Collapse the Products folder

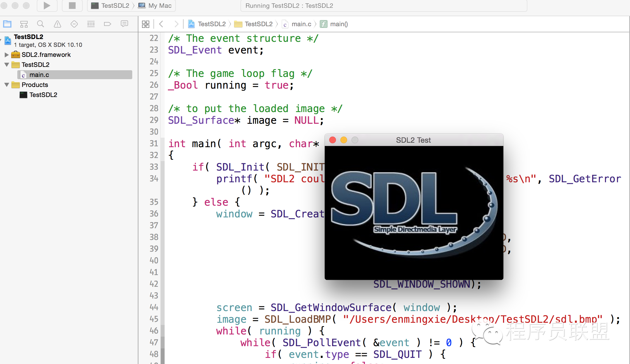tap(7, 85)
